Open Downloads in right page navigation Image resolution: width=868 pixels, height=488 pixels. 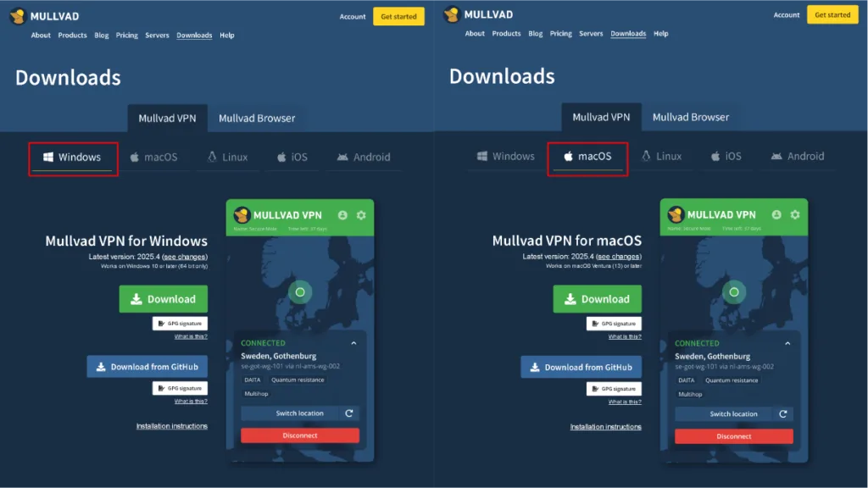628,33
